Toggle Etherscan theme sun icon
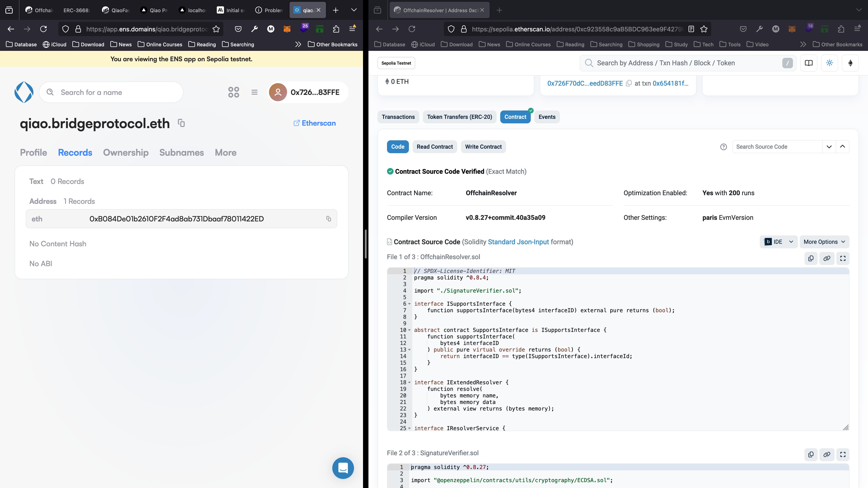Viewport: 868px width, 488px height. [830, 63]
